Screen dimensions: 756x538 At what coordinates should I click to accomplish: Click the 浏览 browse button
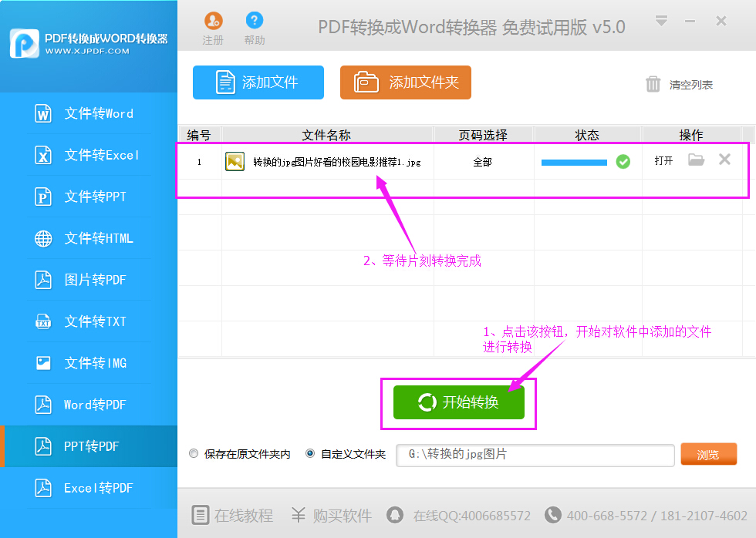tap(709, 454)
